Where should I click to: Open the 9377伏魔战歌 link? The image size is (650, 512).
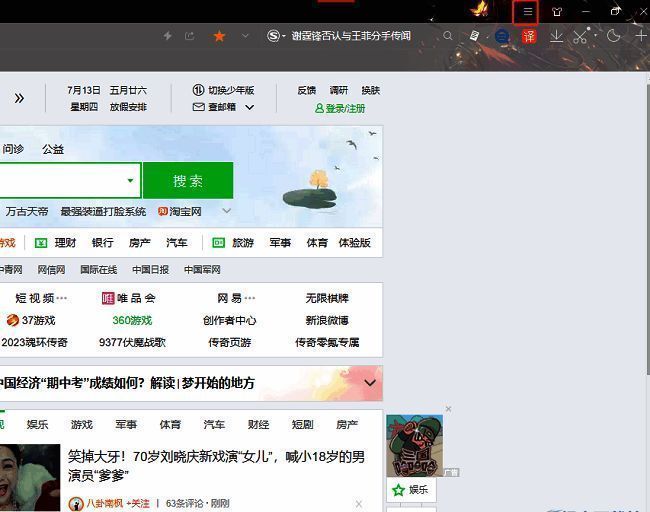coord(132,342)
